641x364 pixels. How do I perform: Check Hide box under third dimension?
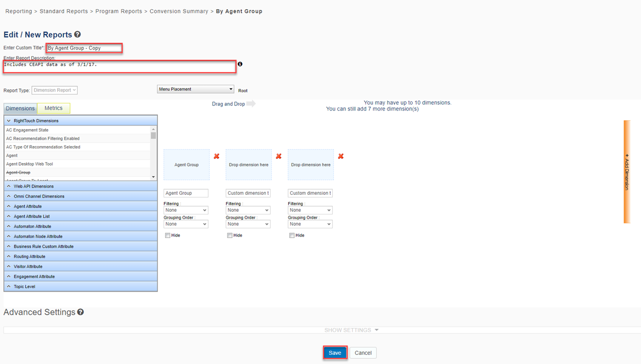point(292,235)
